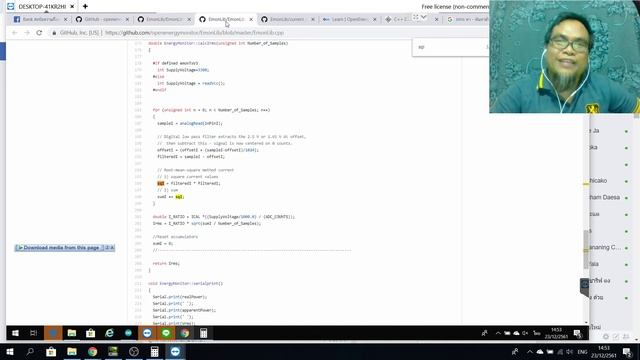Open remote TeamViewer taskbar icon
Image resolution: width=640 pixels, height=360 pixels.
147,333
